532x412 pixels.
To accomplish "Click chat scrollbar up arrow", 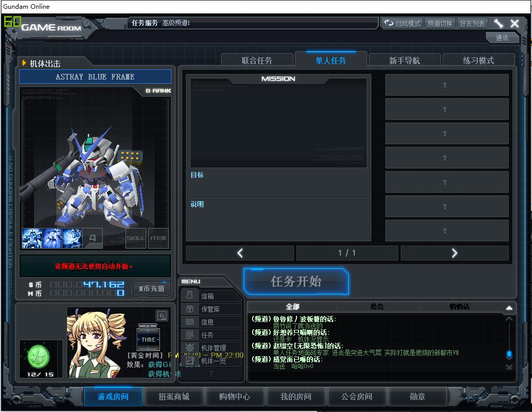I will [x=509, y=319].
